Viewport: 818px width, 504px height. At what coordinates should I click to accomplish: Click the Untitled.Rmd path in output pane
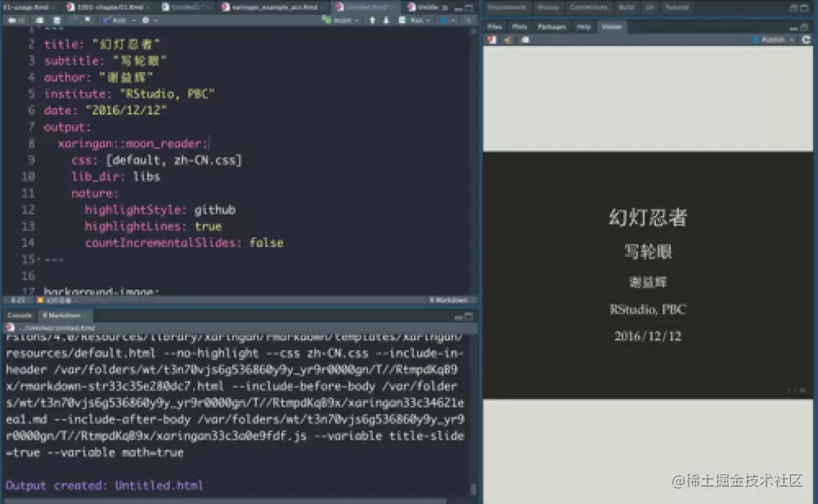point(56,327)
